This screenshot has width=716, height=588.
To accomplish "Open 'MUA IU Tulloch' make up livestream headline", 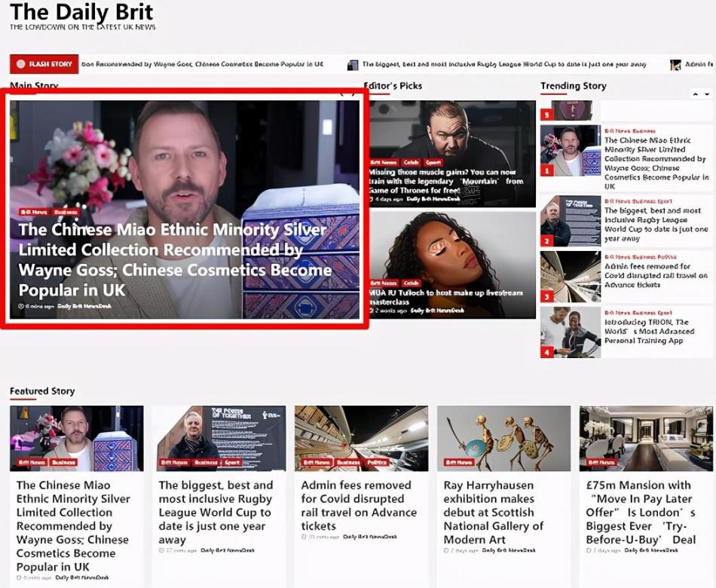I will point(445,297).
